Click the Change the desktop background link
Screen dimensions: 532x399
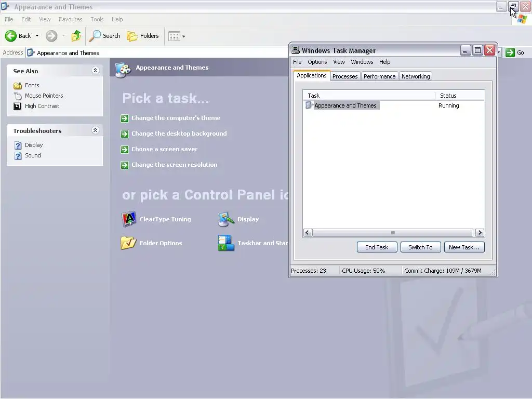click(179, 134)
